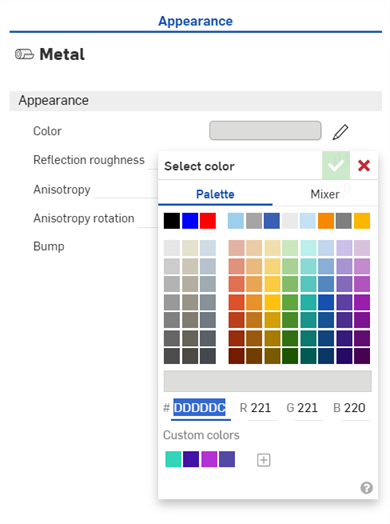This screenshot has height=524, width=390.
Task: Open help via question mark icon
Action: (367, 488)
